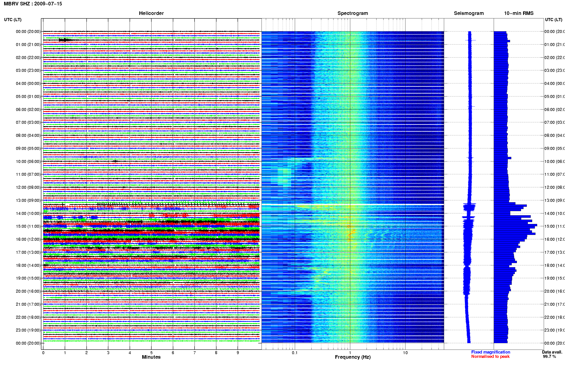Click left time label 06:00 (02:00)
The height and width of the screenshot is (368, 588).
28,109
